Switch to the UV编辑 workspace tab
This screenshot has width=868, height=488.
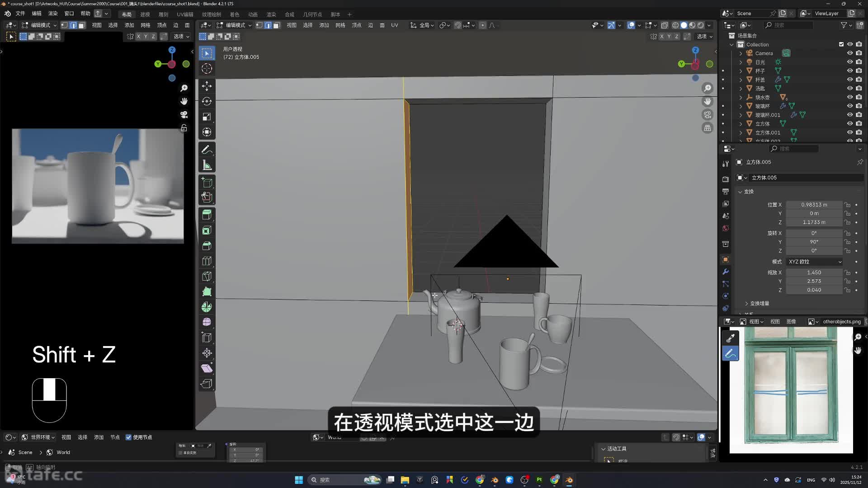click(185, 14)
